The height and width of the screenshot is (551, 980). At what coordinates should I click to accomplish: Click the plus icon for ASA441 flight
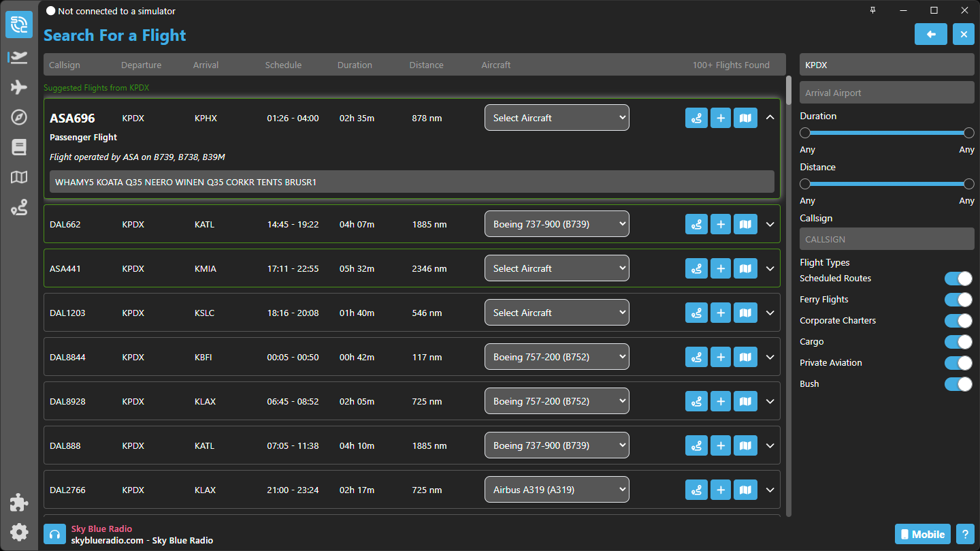pos(721,268)
